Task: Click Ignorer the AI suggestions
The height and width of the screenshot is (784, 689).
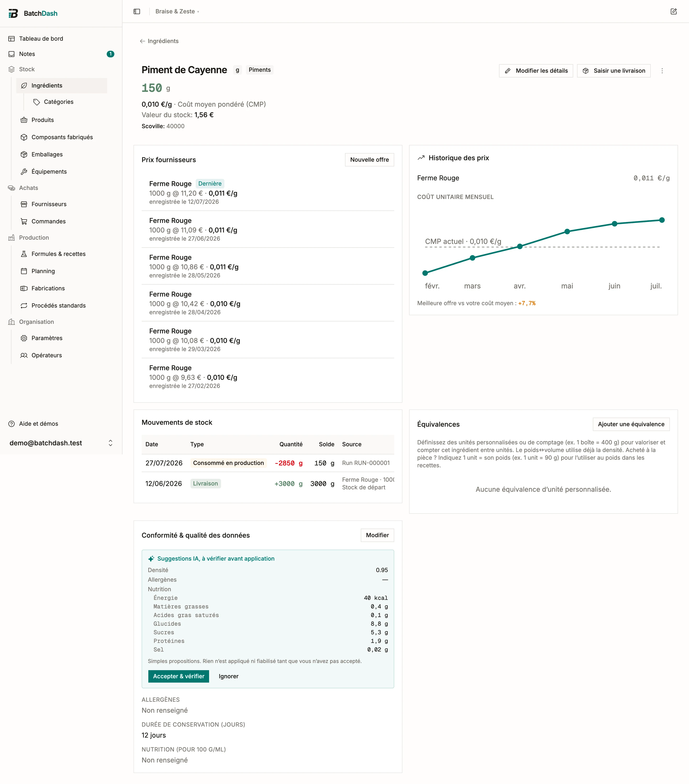Action: click(x=229, y=677)
